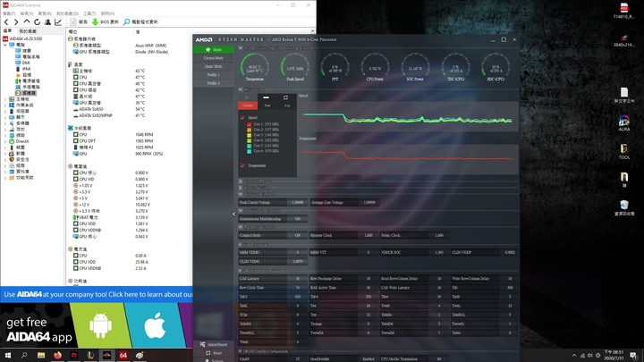This screenshot has width=644, height=362.
Task: Open the TOOL desktop folder
Action: tap(624, 151)
